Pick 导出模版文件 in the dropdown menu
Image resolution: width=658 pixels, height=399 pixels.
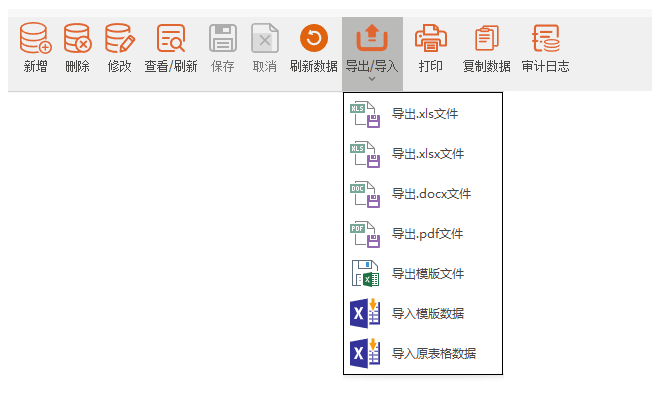(423, 274)
